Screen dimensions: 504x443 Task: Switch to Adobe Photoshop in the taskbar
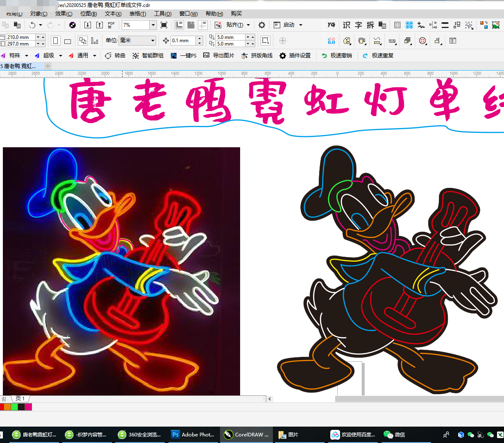pyautogui.click(x=193, y=434)
